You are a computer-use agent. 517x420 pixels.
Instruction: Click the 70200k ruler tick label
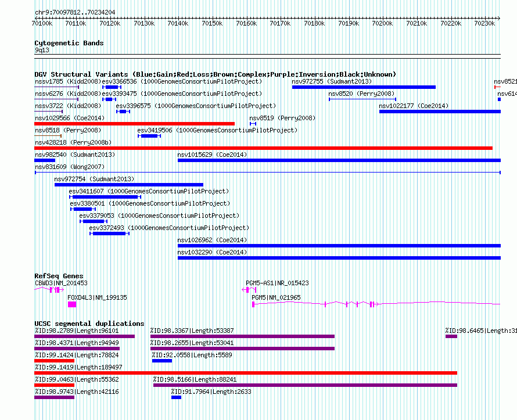click(x=382, y=23)
